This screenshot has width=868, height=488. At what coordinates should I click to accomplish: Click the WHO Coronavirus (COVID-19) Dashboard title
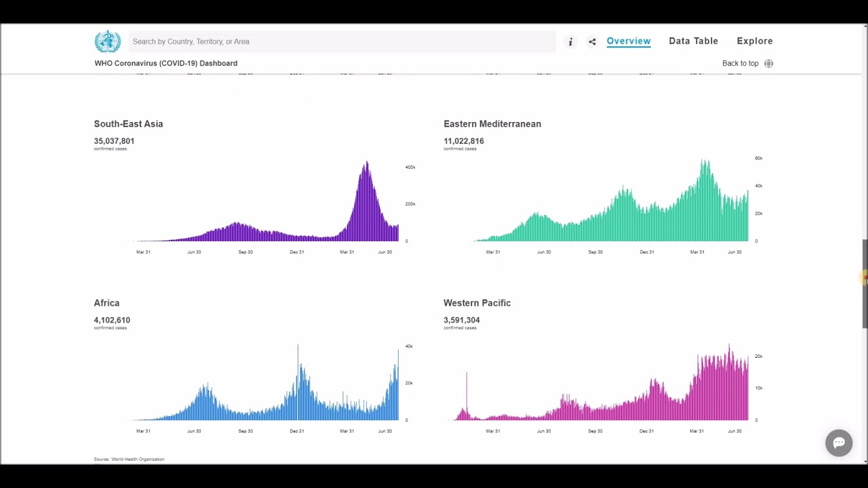point(165,64)
